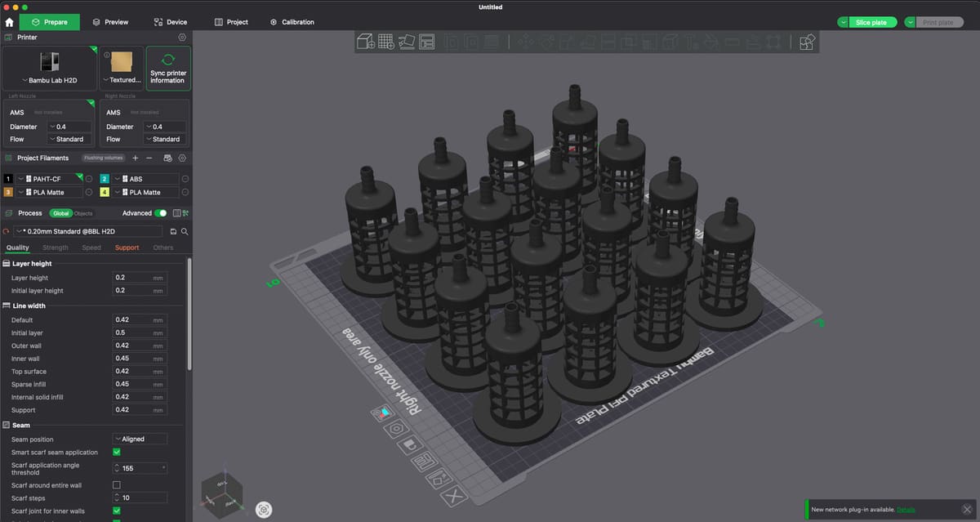Remove last filament with minus icon

pos(149,158)
